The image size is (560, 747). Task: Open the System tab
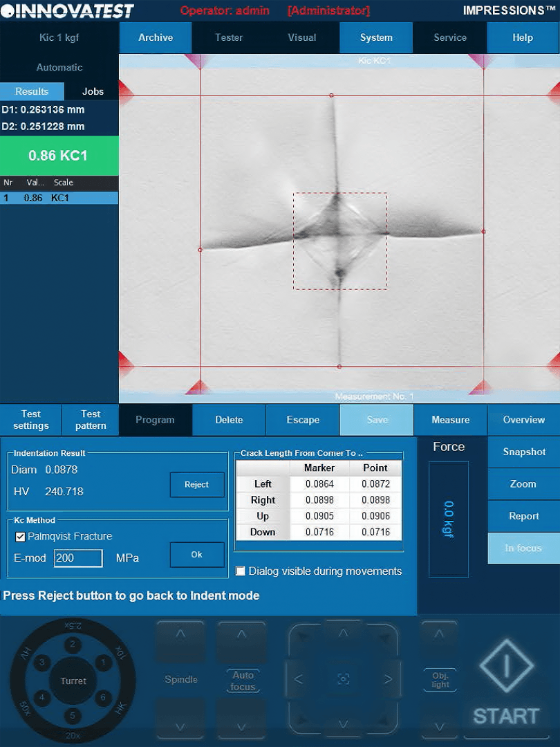(x=375, y=37)
